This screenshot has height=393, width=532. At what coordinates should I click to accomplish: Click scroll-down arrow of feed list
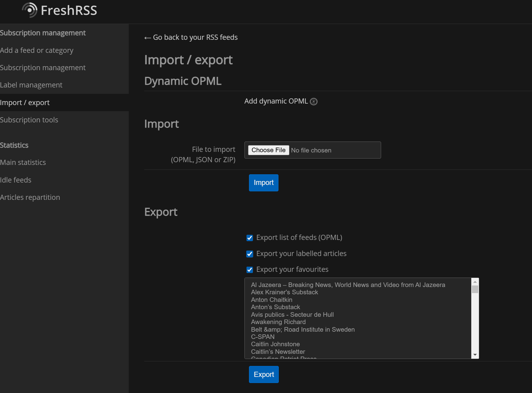pos(475,355)
